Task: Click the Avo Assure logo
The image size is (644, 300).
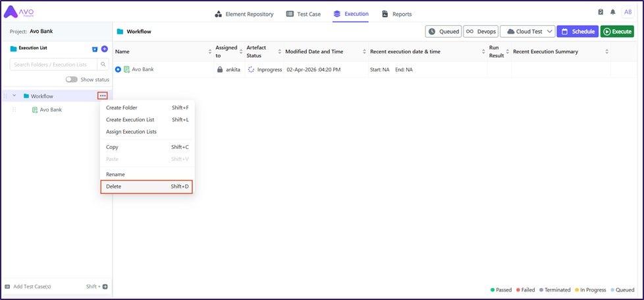Action: point(18,13)
